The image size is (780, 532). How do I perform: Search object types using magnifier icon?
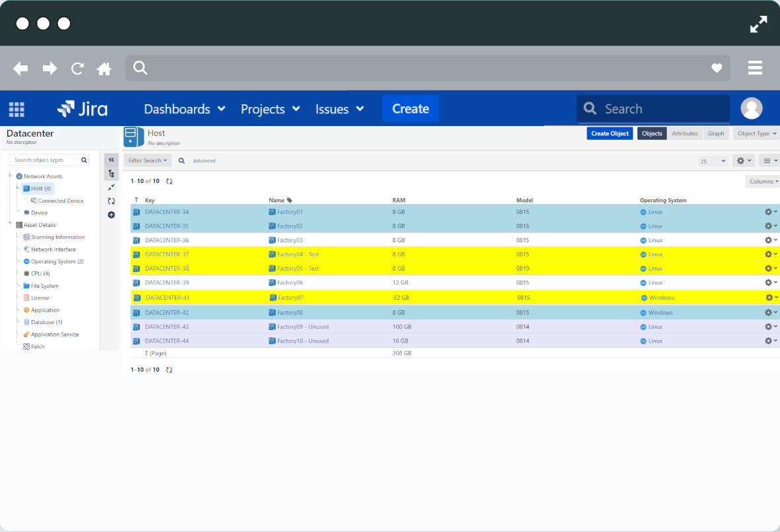pos(84,160)
